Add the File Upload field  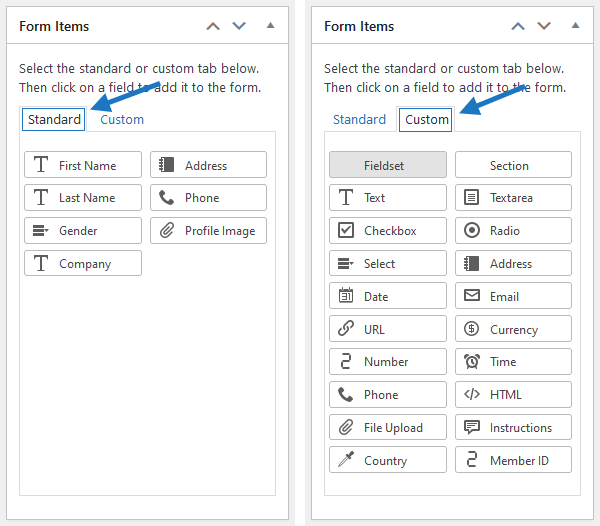click(x=387, y=427)
